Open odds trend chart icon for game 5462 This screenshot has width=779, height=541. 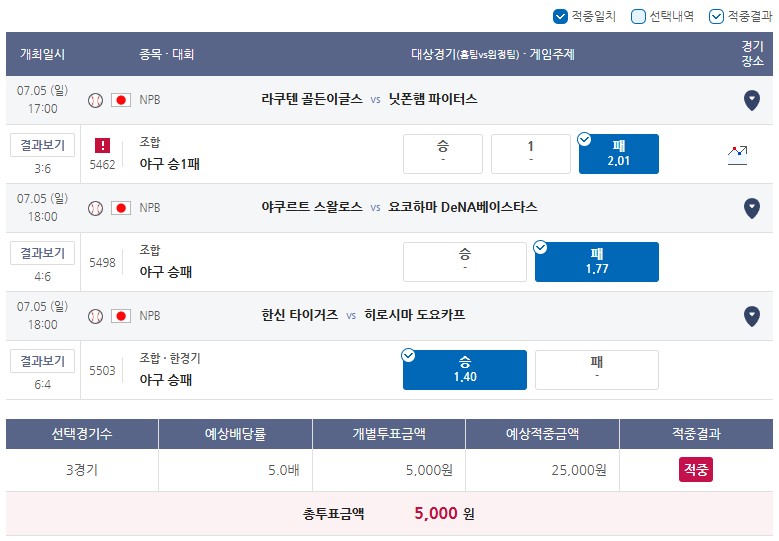pyautogui.click(x=737, y=155)
